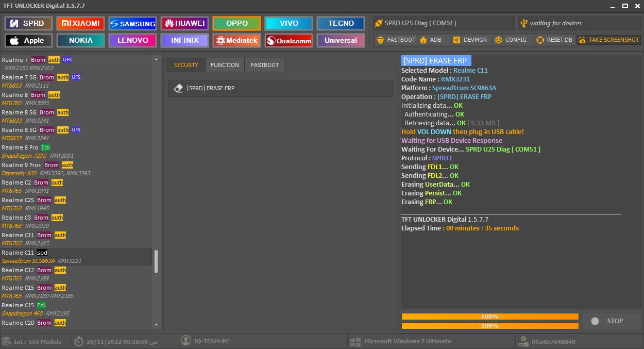Click the model list scroll-up arrow

coord(156,59)
